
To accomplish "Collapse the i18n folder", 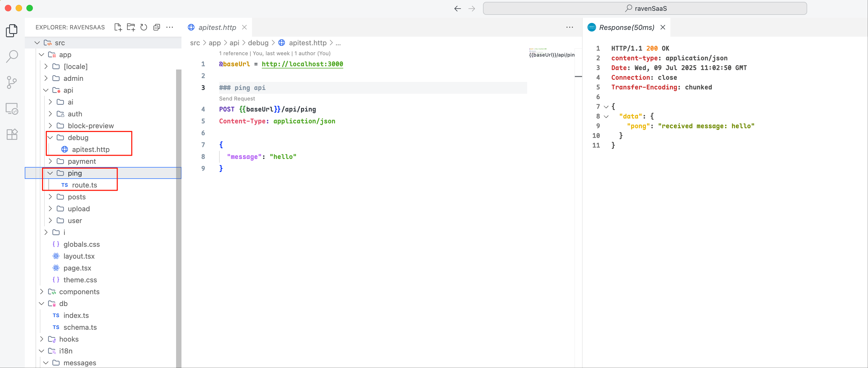I will pyautogui.click(x=42, y=351).
